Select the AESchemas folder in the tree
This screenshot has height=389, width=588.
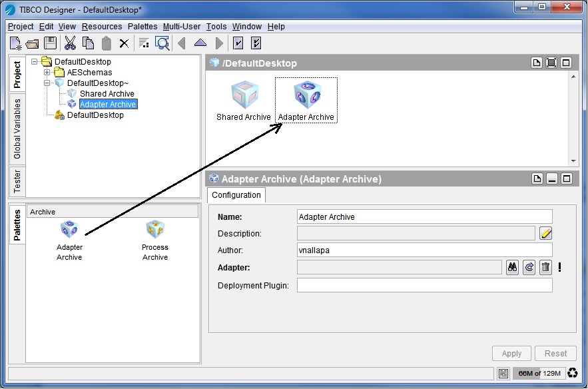pos(90,73)
